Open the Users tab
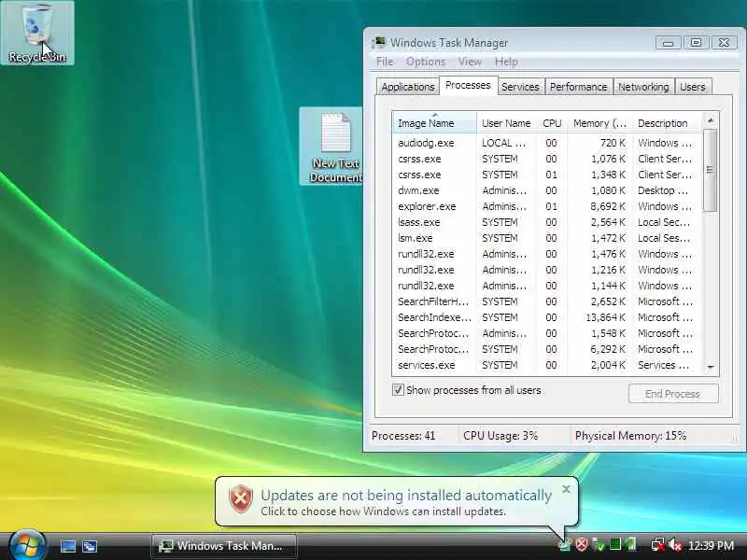This screenshot has height=560, width=747. 692,87
